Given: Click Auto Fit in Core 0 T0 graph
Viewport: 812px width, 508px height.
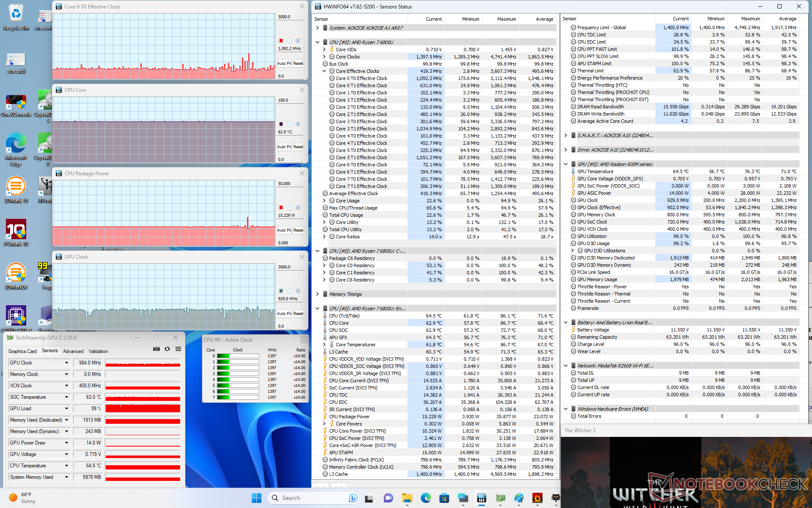Looking at the screenshot, I should click(284, 63).
